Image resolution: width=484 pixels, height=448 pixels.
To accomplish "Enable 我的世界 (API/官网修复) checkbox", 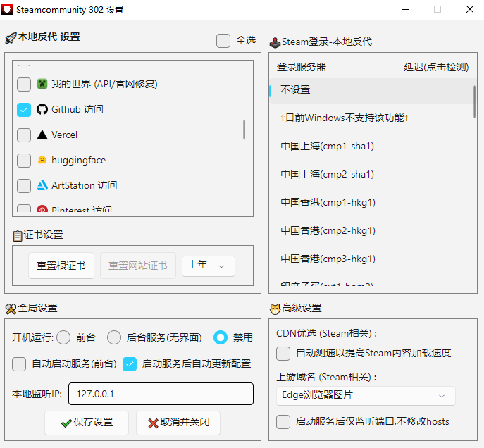I will coord(24,85).
